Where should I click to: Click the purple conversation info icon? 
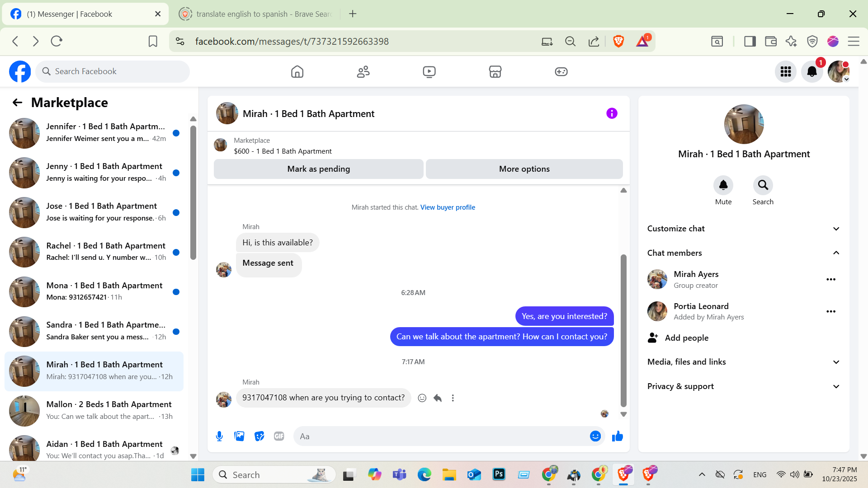point(612,113)
